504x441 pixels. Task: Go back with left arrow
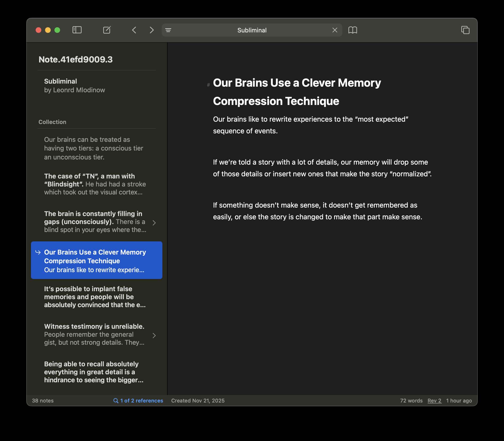tap(134, 30)
